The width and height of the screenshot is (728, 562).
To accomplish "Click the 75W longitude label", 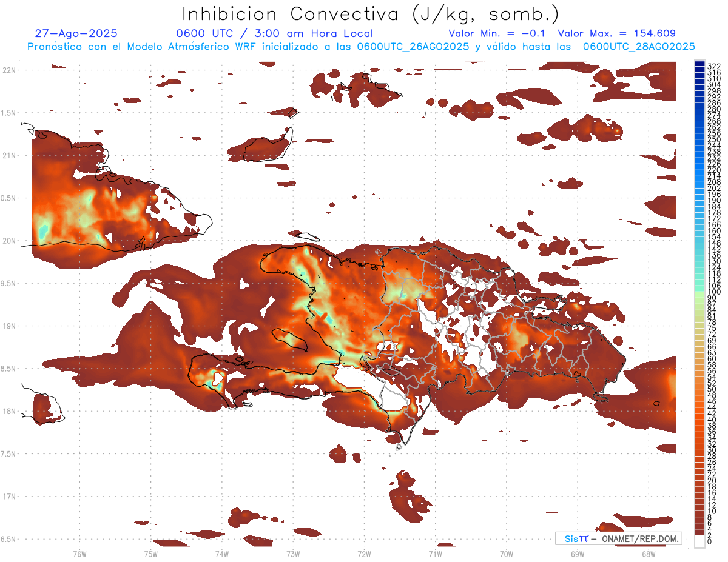I will click(x=151, y=554).
